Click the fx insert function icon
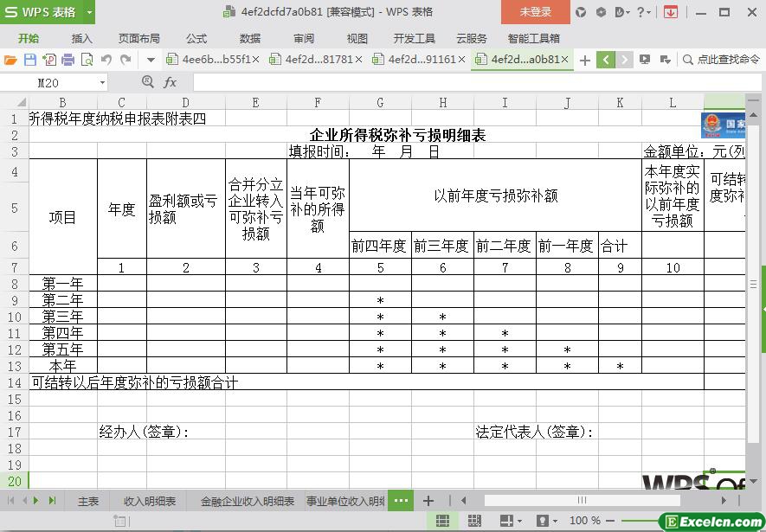 pyautogui.click(x=171, y=82)
